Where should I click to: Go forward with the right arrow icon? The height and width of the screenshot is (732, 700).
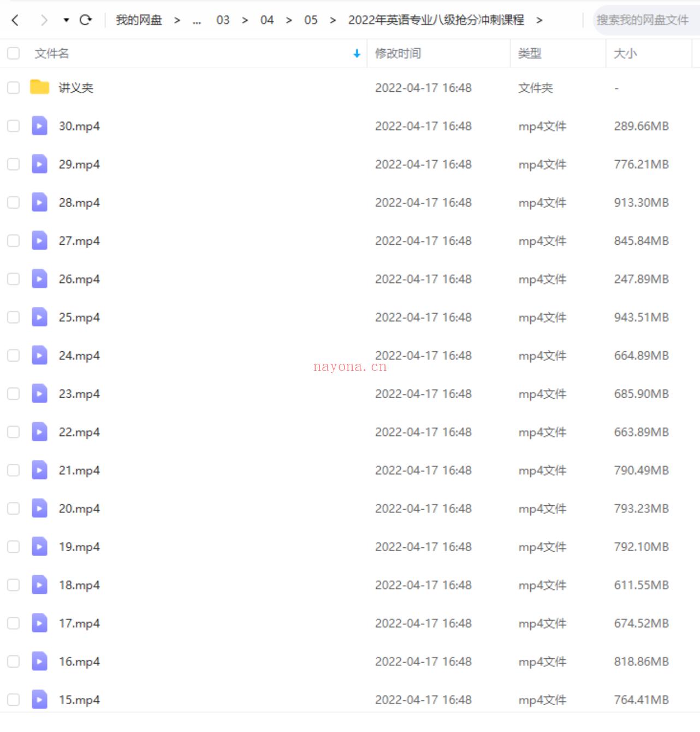[x=44, y=20]
